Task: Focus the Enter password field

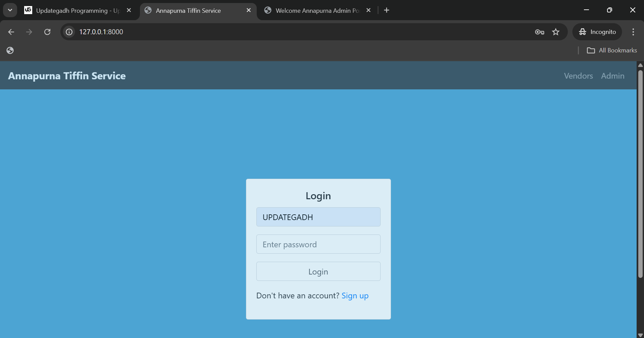Action: point(318,244)
